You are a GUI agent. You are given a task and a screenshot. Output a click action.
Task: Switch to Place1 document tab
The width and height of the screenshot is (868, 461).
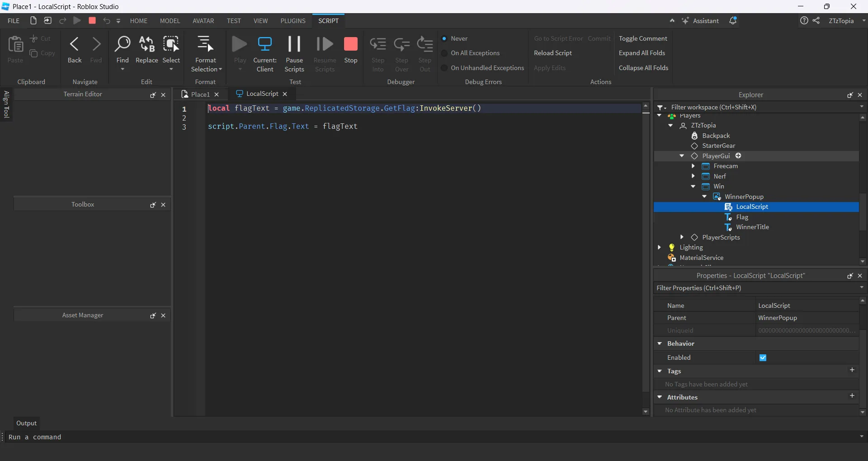click(200, 94)
